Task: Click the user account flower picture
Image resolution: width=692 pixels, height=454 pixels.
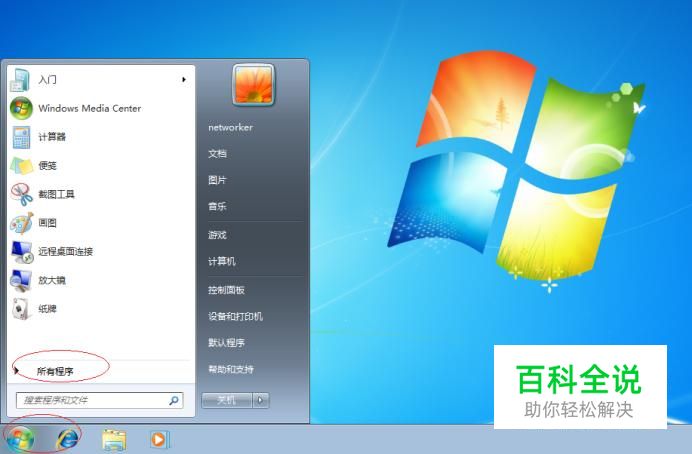Action: click(253, 84)
